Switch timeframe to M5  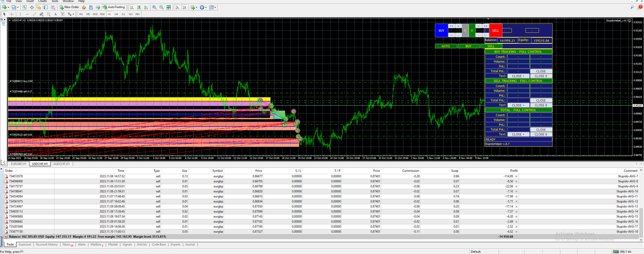coord(88,14)
